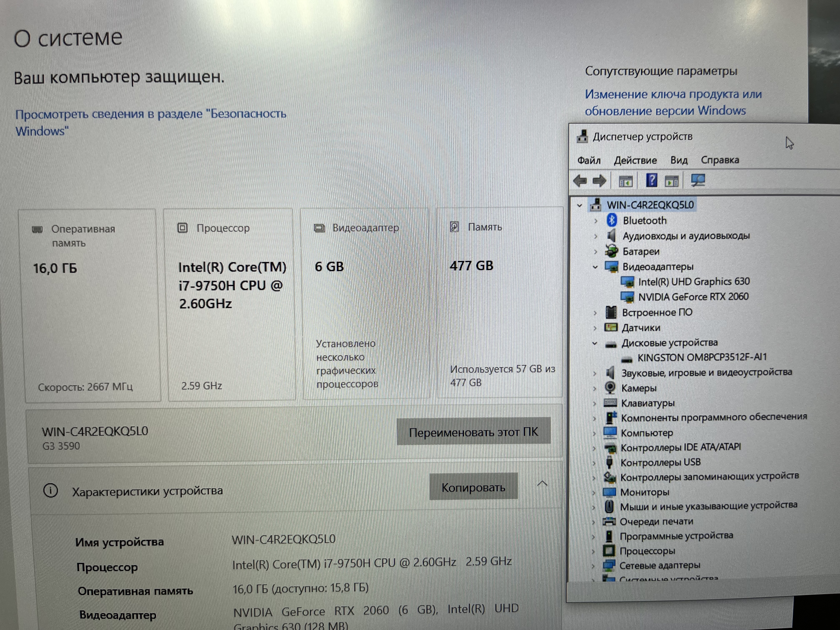The width and height of the screenshot is (840, 630).
Task: Expand the Камеры tree node
Action: [x=595, y=389]
